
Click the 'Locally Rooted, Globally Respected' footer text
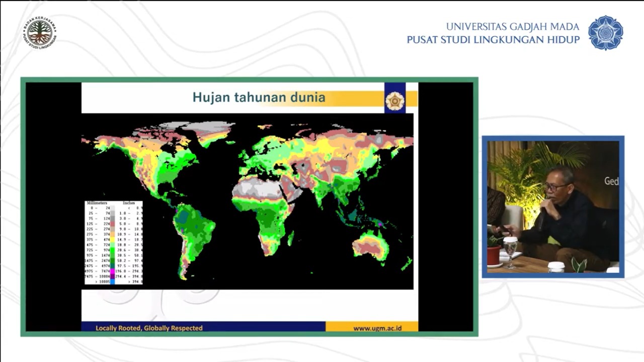coord(149,328)
